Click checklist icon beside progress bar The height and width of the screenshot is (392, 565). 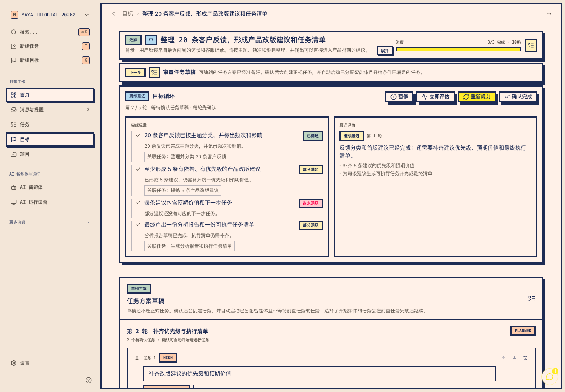click(531, 45)
